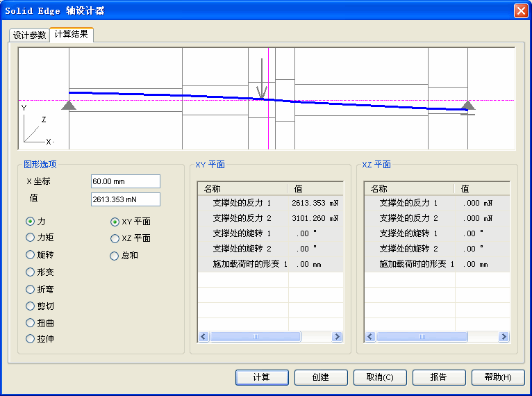Click the downward load arrow on the shaft
532x396 pixels.
(x=261, y=81)
